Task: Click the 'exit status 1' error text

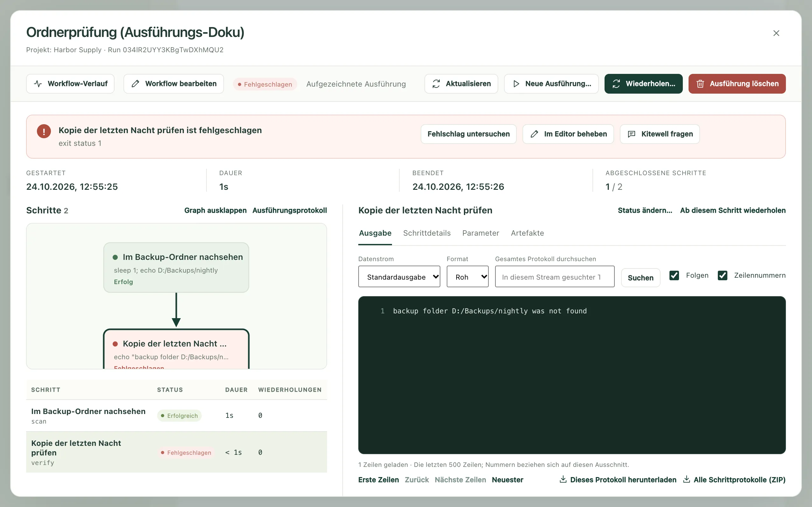Action: (x=80, y=144)
